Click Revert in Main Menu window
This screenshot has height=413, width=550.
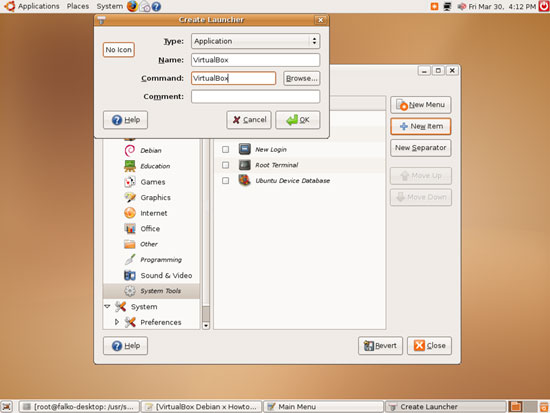point(381,346)
